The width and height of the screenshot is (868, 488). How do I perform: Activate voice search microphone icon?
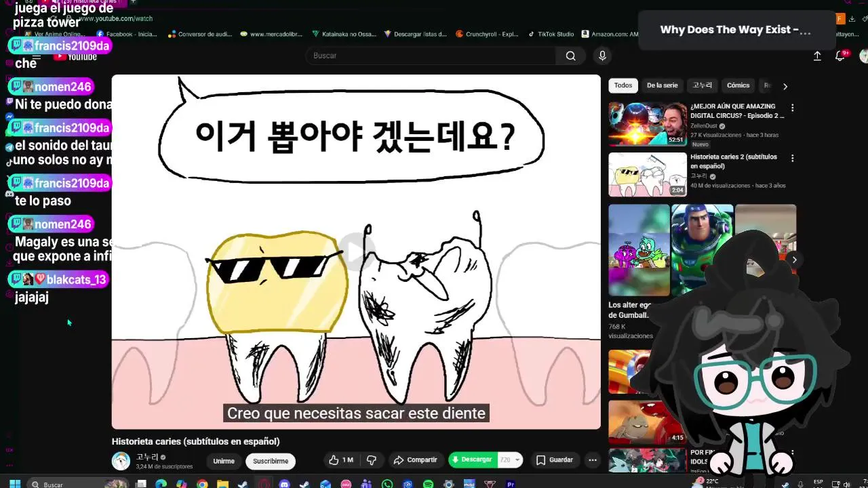pyautogui.click(x=602, y=56)
